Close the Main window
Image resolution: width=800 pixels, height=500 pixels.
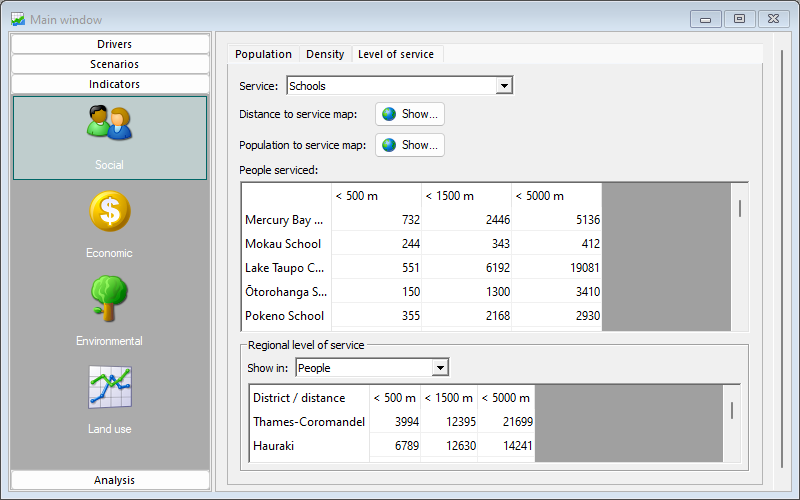pos(773,19)
